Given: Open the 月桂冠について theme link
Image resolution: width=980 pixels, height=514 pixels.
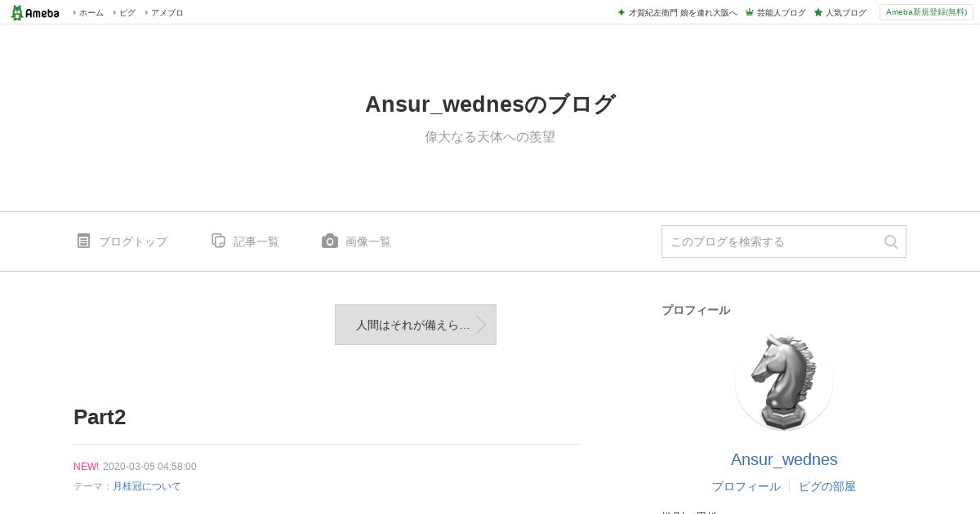Looking at the screenshot, I should (147, 486).
